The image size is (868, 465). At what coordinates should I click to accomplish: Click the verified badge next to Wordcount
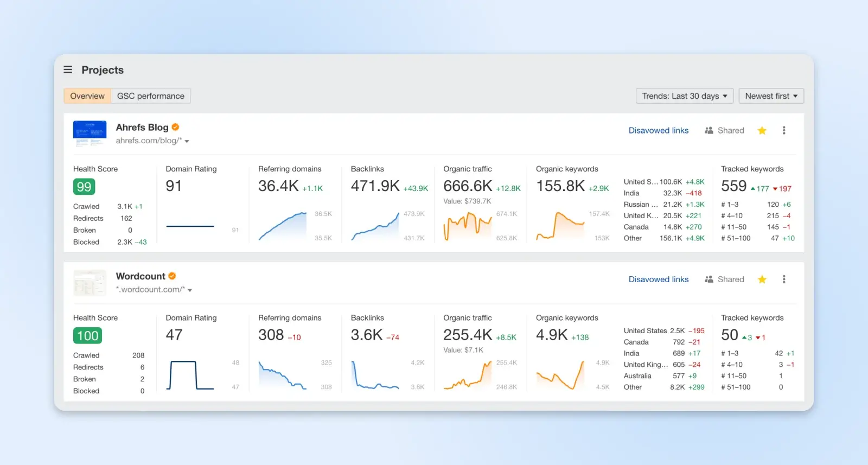pyautogui.click(x=172, y=276)
